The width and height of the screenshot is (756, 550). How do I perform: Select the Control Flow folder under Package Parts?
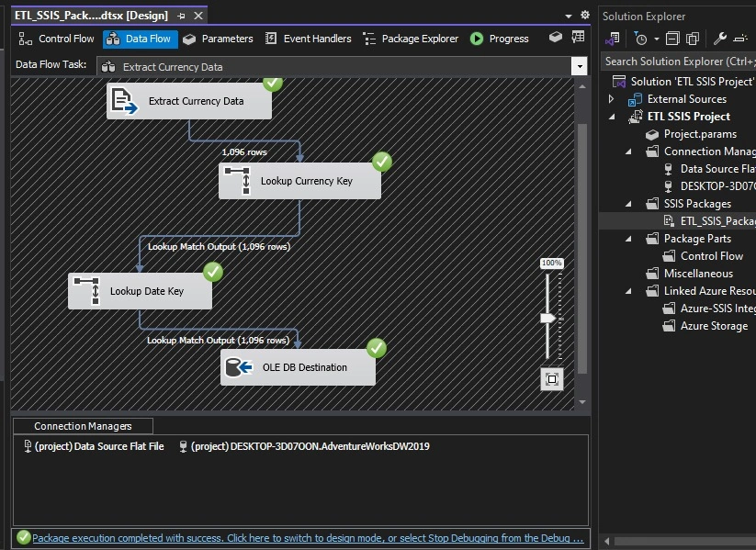(x=703, y=256)
